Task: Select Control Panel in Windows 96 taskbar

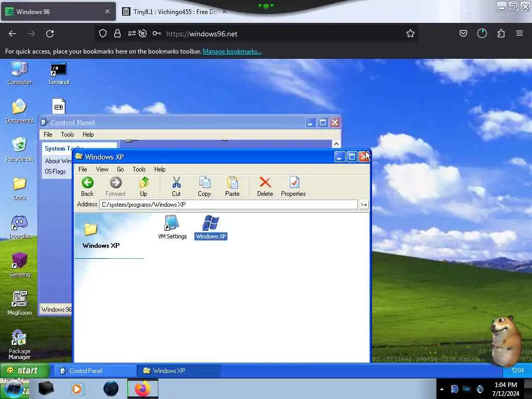Action: pyautogui.click(x=96, y=371)
